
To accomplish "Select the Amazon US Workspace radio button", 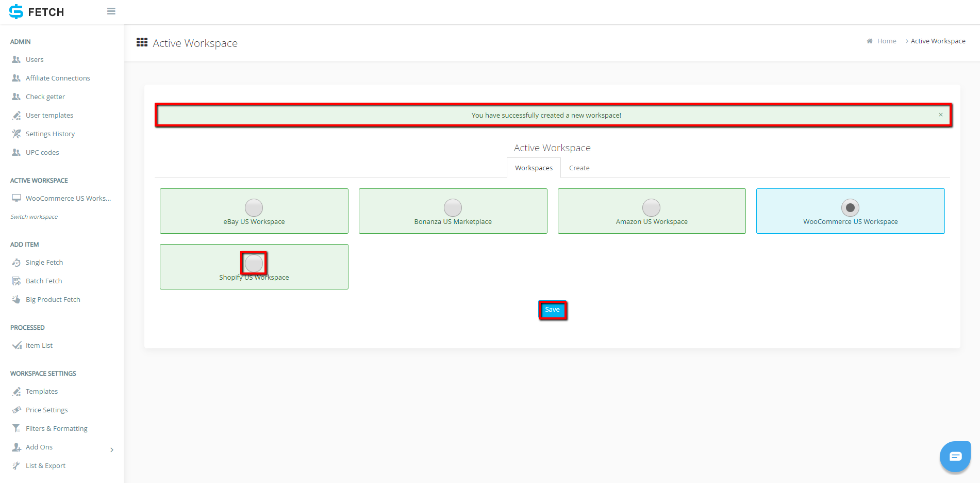I will coord(651,207).
